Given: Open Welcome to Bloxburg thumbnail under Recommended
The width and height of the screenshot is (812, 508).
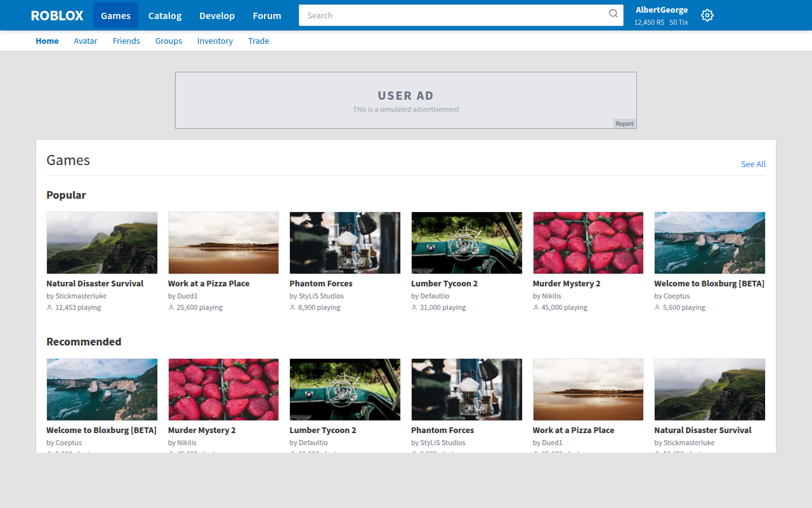Looking at the screenshot, I should (x=102, y=389).
